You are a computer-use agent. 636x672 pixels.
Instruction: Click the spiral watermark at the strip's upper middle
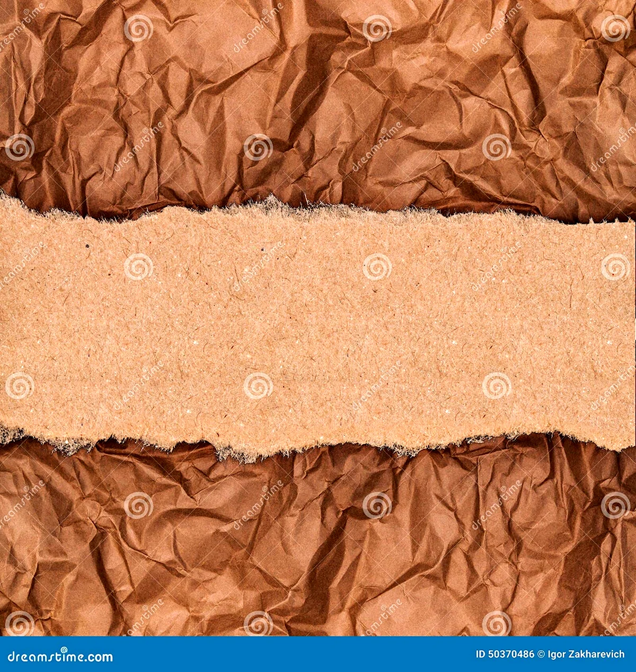(377, 267)
